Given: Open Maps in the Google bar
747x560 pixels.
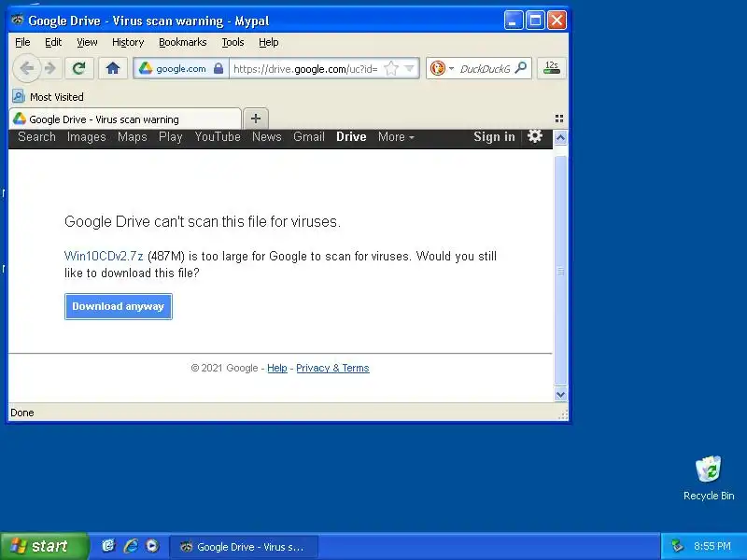Looking at the screenshot, I should click(132, 137).
